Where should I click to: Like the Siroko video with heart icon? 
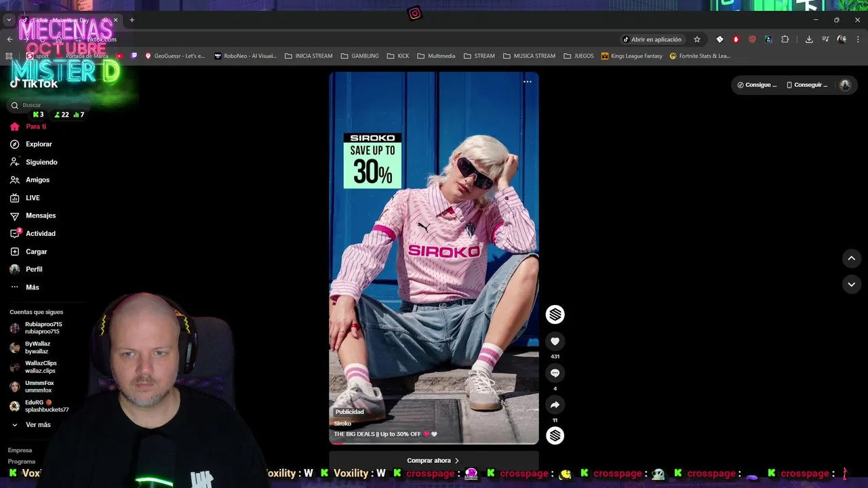[x=555, y=342]
